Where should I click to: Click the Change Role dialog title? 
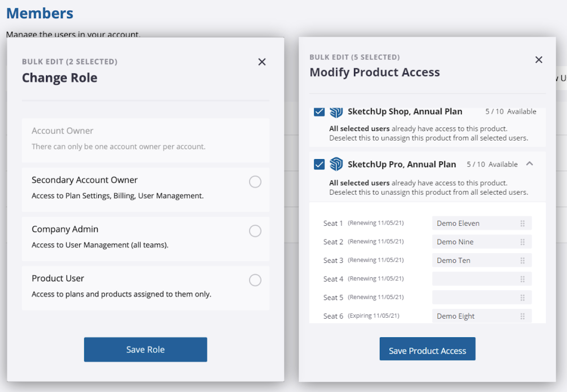[x=59, y=77]
